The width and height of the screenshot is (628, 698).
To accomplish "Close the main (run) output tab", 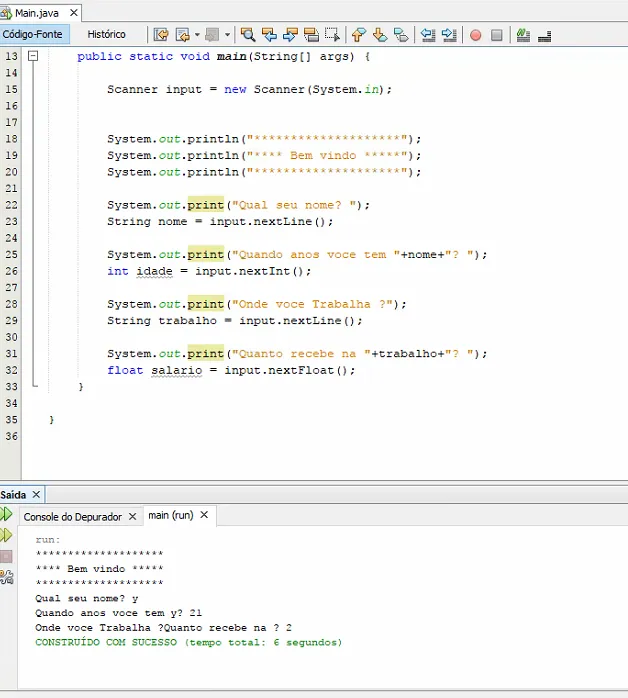I will (204, 515).
